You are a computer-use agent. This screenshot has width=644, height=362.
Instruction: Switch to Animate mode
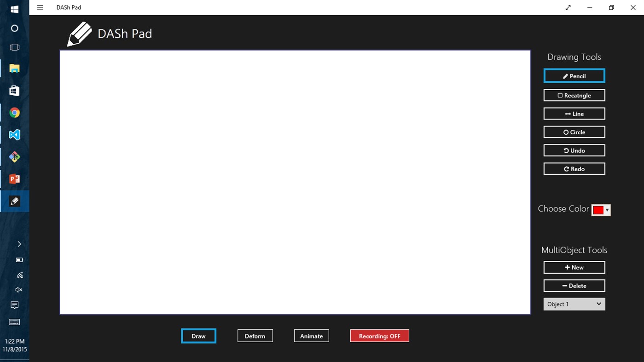pyautogui.click(x=311, y=335)
